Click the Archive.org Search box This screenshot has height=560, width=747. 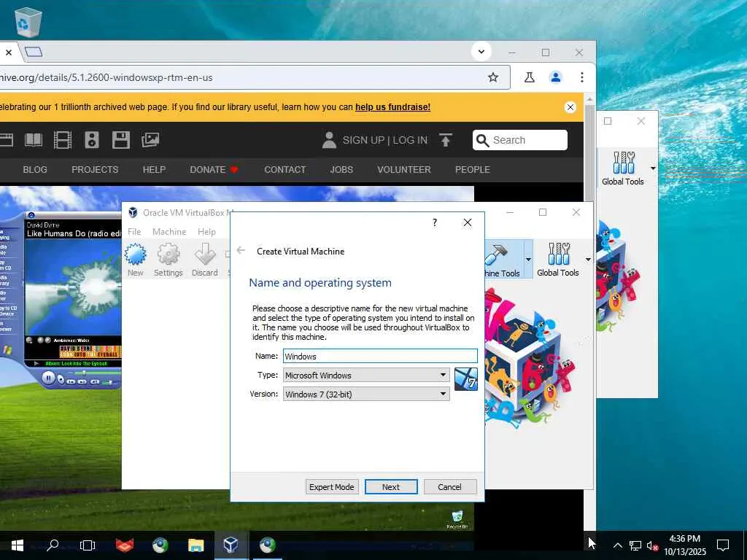pos(519,140)
